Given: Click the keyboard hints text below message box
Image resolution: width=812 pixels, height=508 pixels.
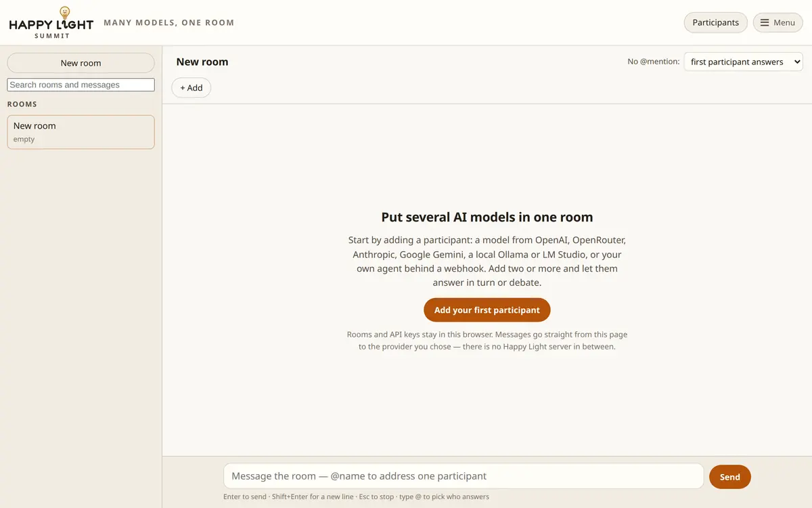Looking at the screenshot, I should (x=356, y=496).
